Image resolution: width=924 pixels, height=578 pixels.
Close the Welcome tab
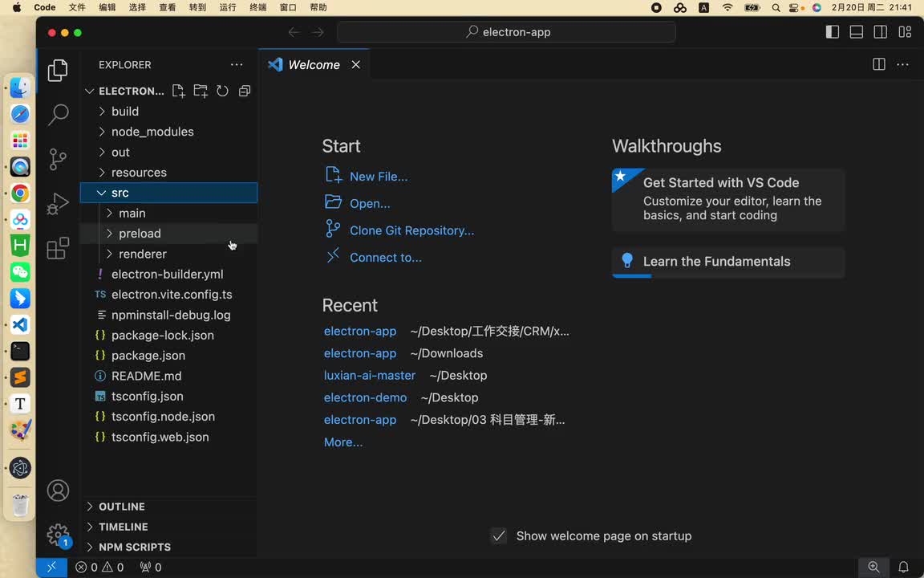click(x=356, y=65)
